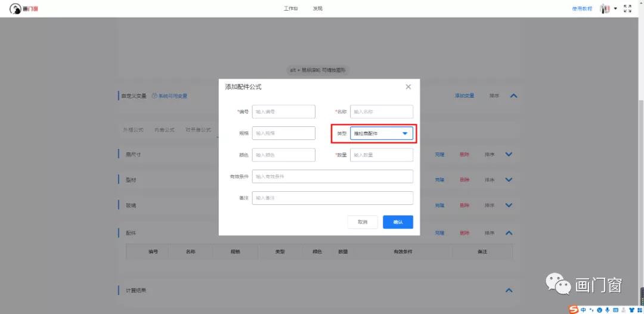Click the user avatar icon
Screen dimensions: 644x314
pyautogui.click(x=605, y=8)
